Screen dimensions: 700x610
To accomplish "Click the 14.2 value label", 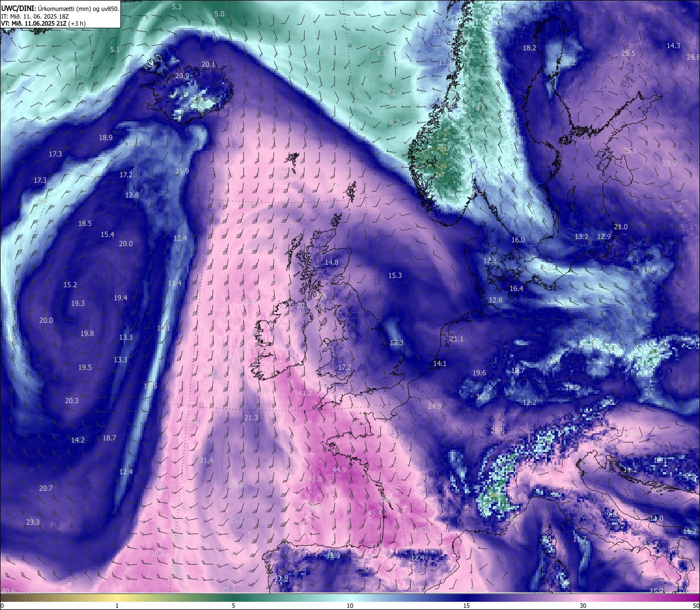I will [78, 440].
